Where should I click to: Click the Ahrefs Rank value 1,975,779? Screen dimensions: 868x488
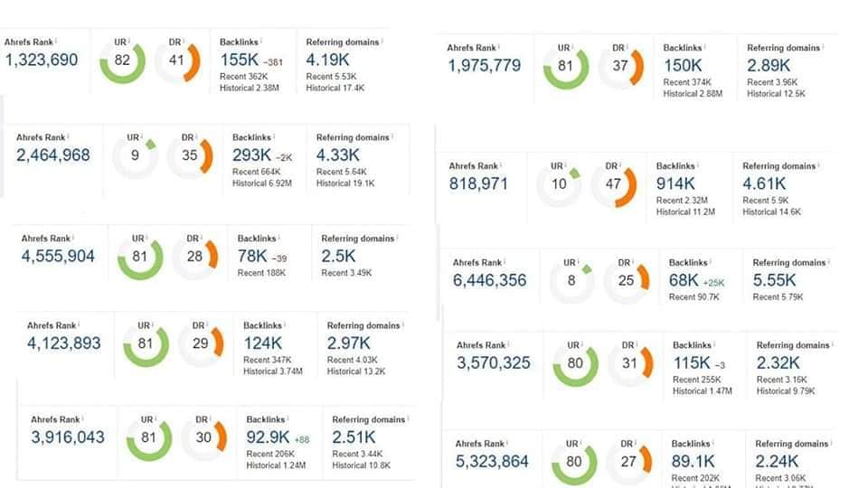(485, 66)
